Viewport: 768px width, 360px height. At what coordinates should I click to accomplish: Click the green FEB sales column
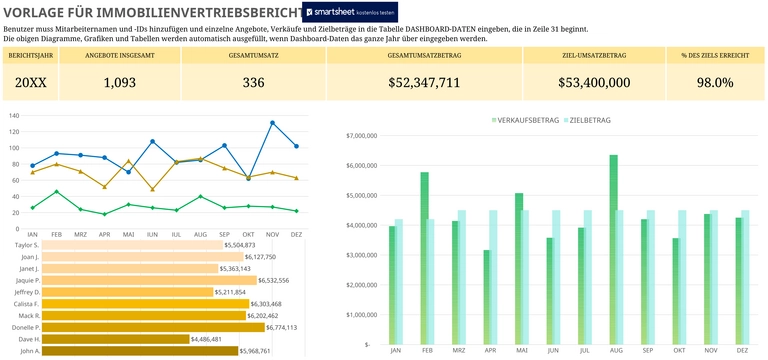(x=424, y=258)
